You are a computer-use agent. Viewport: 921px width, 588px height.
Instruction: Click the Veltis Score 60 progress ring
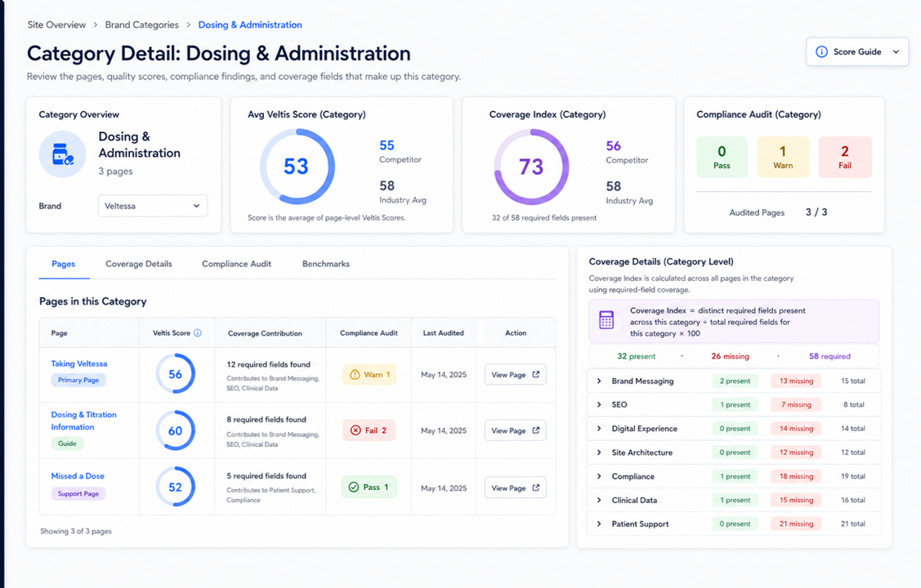(x=175, y=430)
